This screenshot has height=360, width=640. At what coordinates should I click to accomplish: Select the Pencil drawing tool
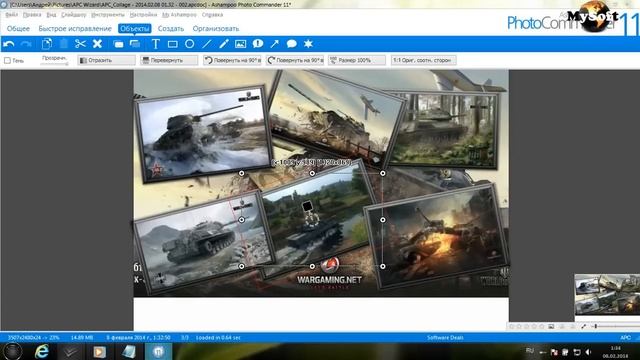224,44
